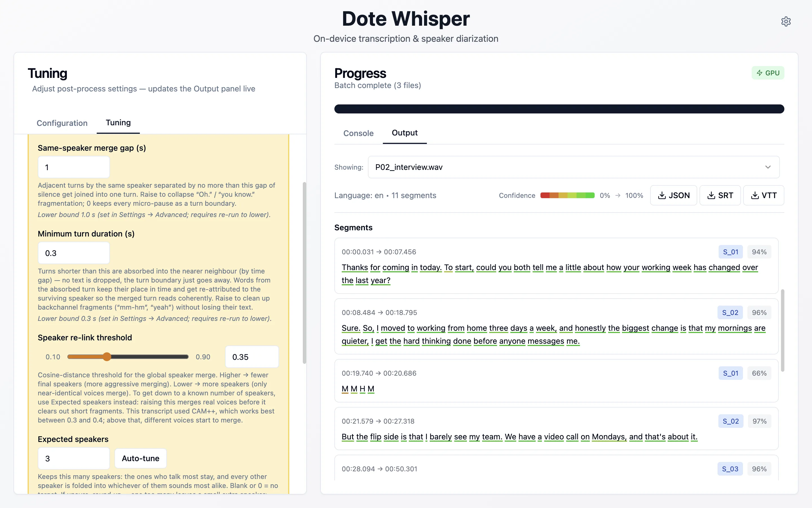Download the transcript as VTT
The height and width of the screenshot is (508, 812).
tap(763, 195)
